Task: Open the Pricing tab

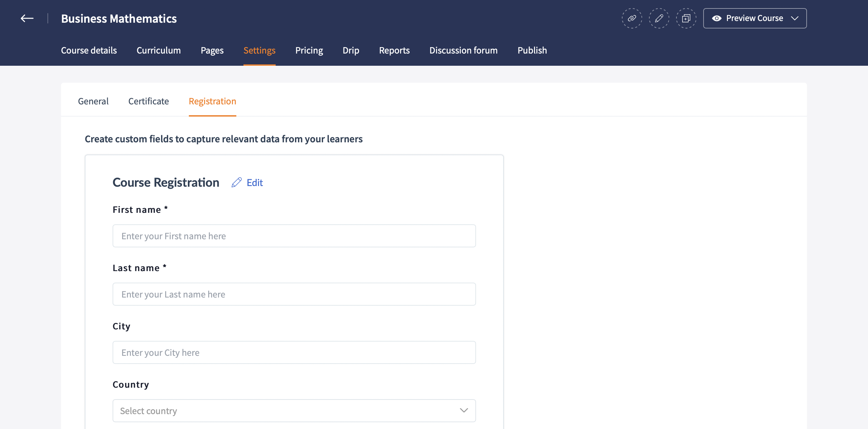Action: pyautogui.click(x=309, y=50)
